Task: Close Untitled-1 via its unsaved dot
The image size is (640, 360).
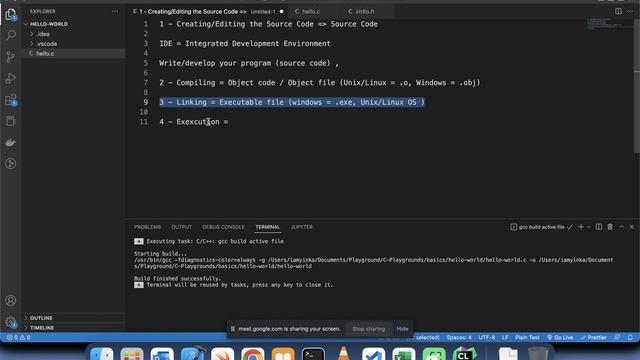Action: click(281, 11)
